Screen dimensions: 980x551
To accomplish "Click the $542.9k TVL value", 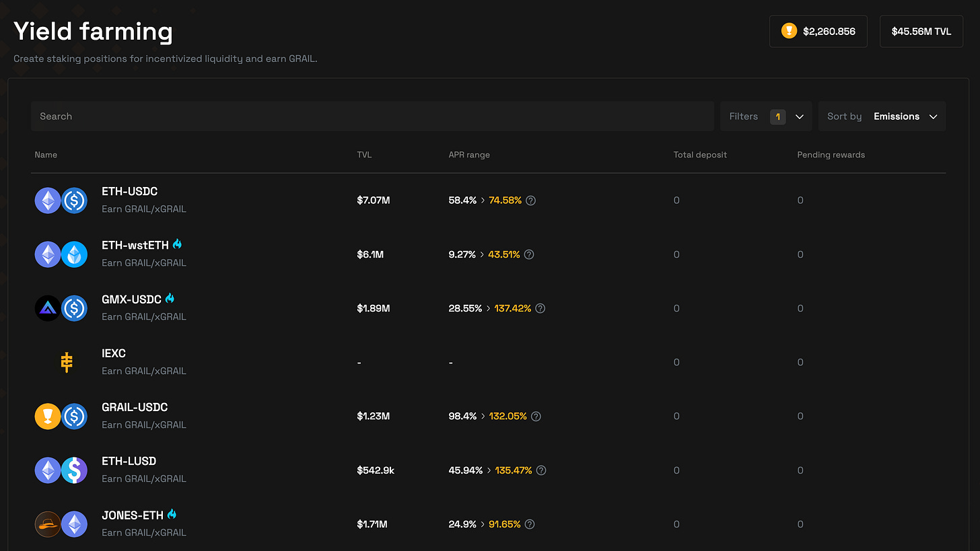I will point(376,470).
